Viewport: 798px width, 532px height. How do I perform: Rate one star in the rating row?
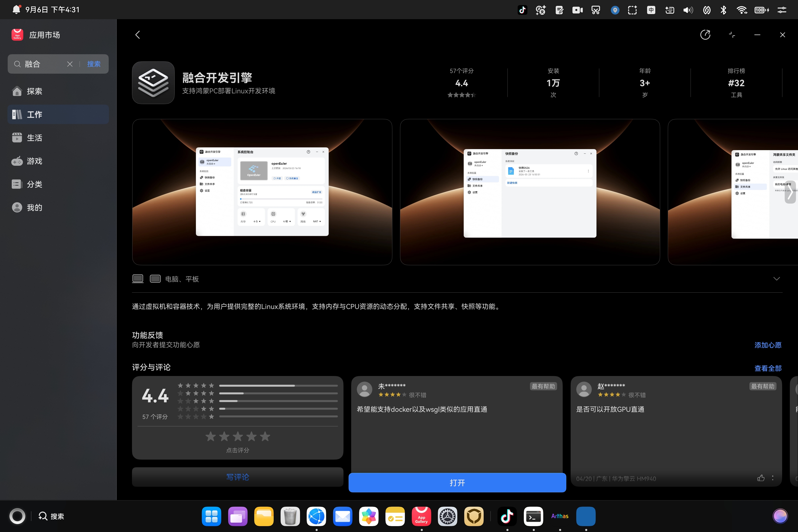(211, 436)
